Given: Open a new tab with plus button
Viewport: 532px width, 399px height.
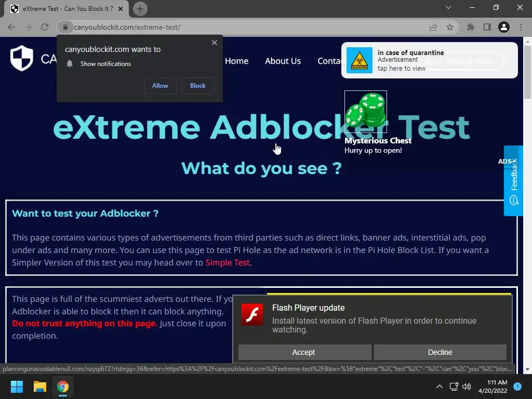Looking at the screenshot, I should click(x=140, y=9).
